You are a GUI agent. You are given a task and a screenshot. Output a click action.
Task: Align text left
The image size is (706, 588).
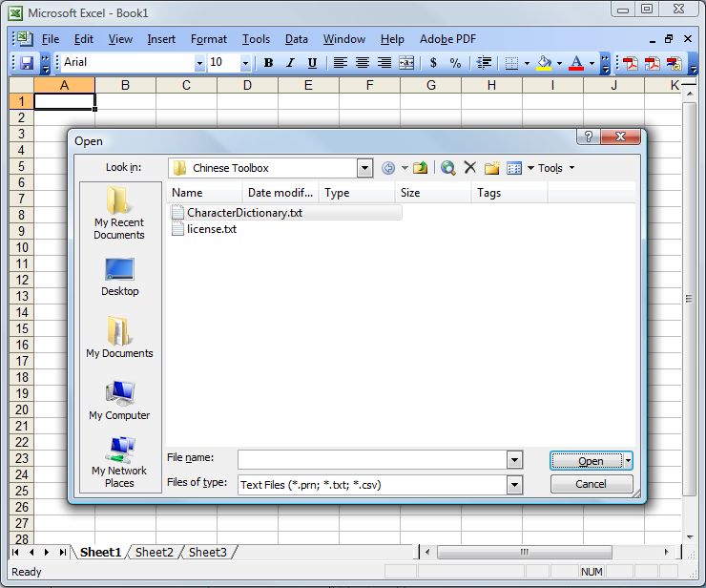(341, 63)
